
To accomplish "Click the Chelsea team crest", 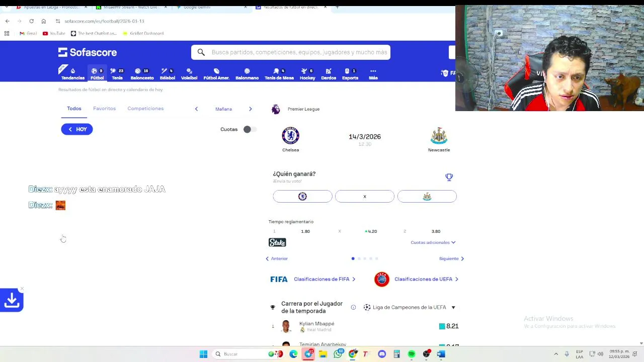I will 290,136.
